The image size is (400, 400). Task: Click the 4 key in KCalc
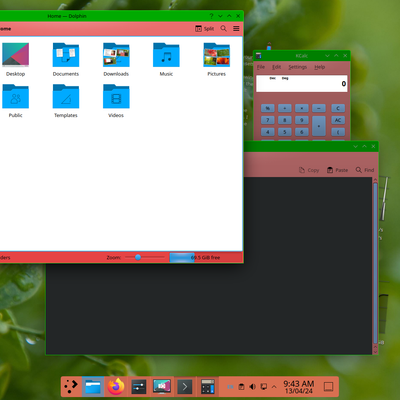268,132
